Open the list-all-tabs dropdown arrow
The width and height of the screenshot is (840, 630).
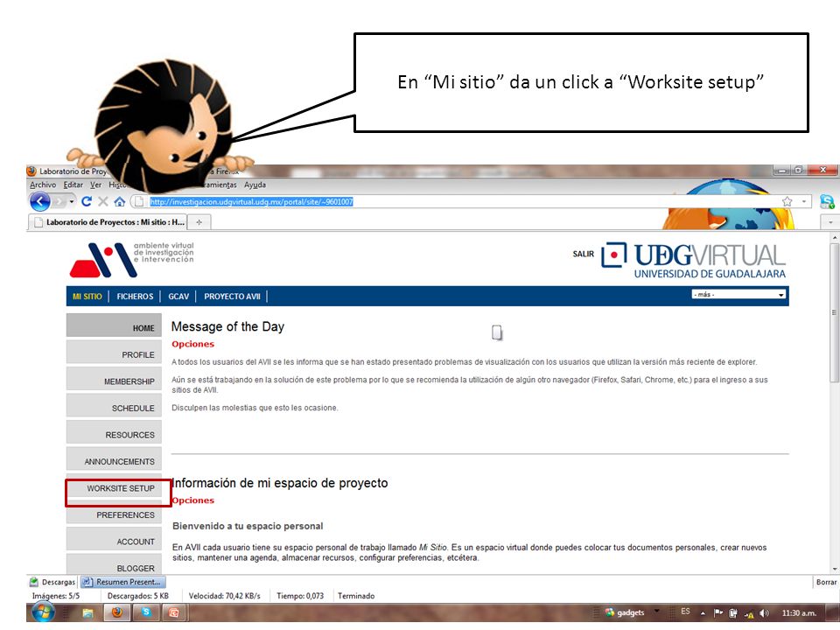tap(830, 221)
